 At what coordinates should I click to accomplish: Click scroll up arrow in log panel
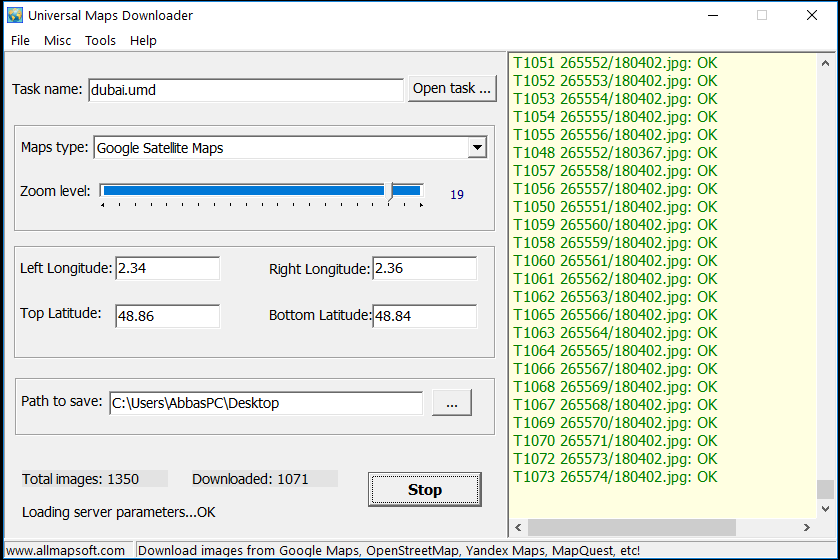[x=826, y=63]
